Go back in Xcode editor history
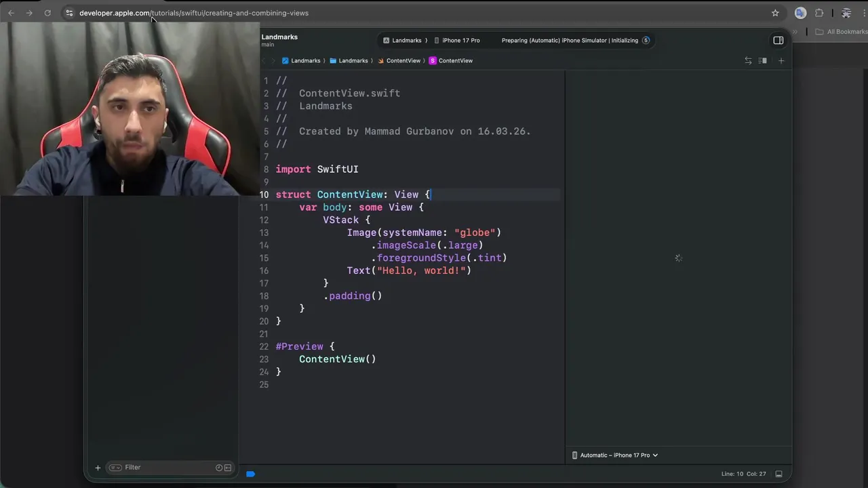 pos(264,61)
